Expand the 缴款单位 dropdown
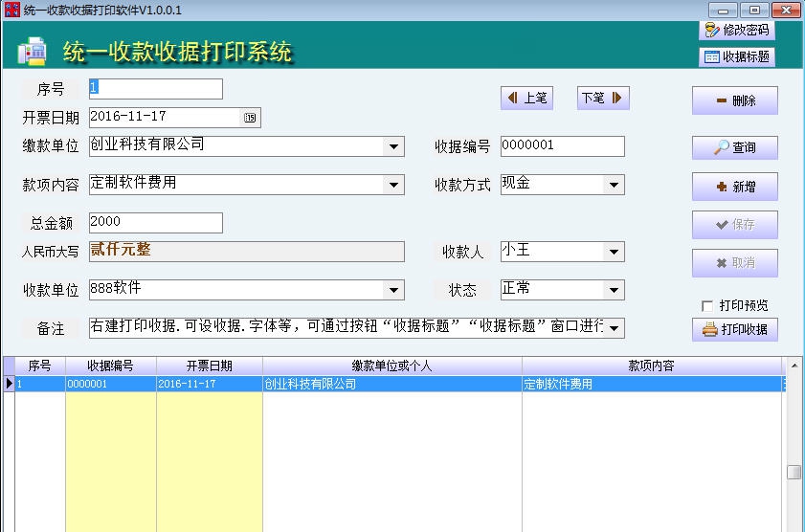 [393, 146]
